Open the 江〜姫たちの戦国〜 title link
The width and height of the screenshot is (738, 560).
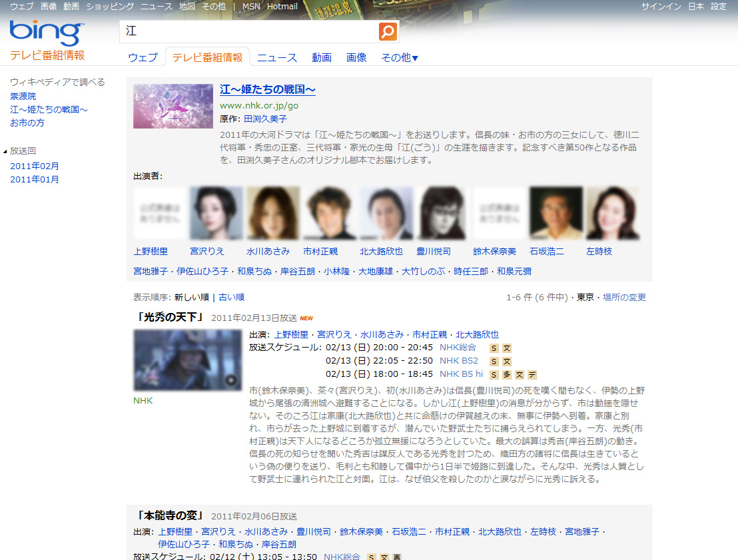pyautogui.click(x=267, y=89)
